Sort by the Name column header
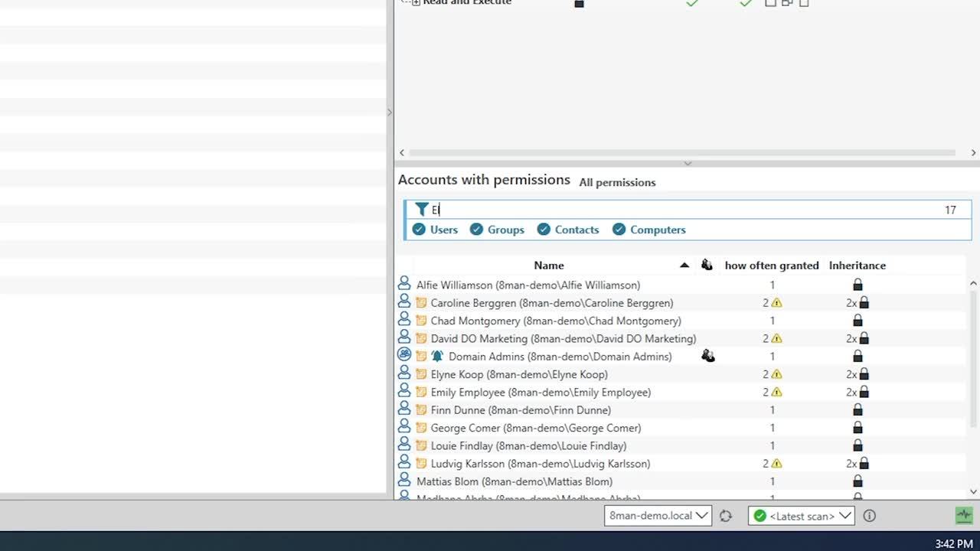Screen dimensions: 980x551 [x=548, y=266]
